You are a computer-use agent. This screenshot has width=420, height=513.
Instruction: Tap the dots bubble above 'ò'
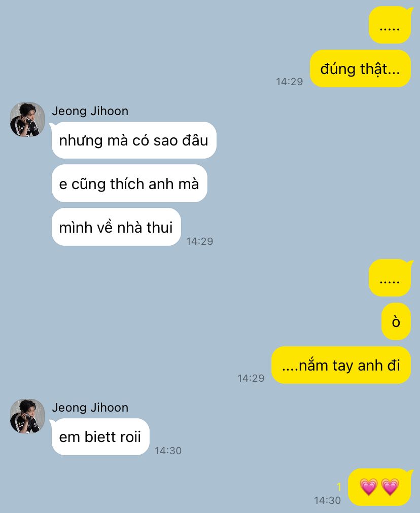click(390, 278)
